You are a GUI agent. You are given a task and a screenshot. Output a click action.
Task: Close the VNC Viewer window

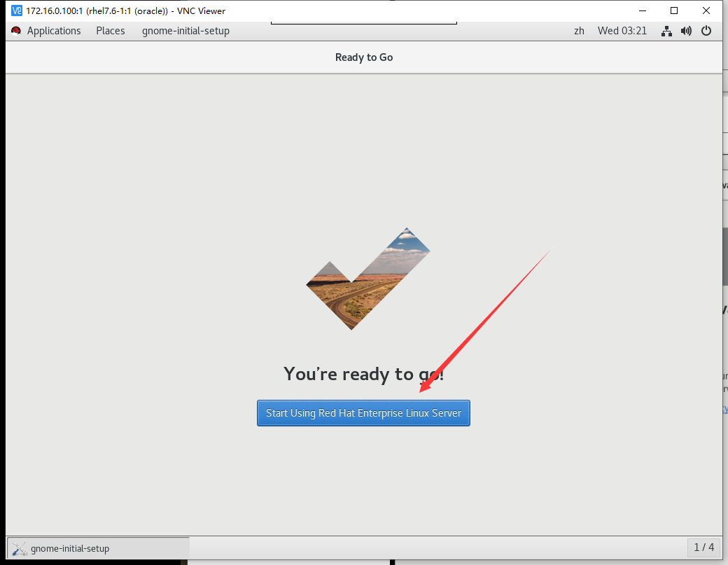click(706, 11)
